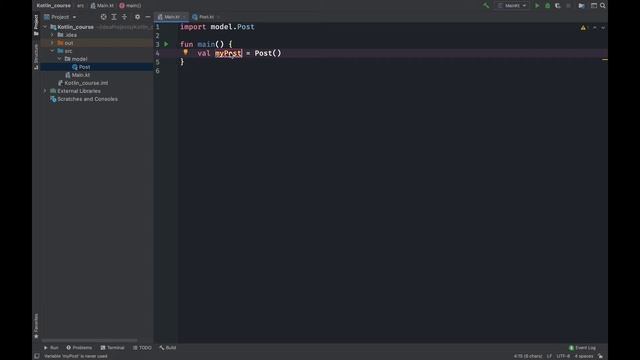Click the Search Everywhere magnifier icon

coord(603,6)
